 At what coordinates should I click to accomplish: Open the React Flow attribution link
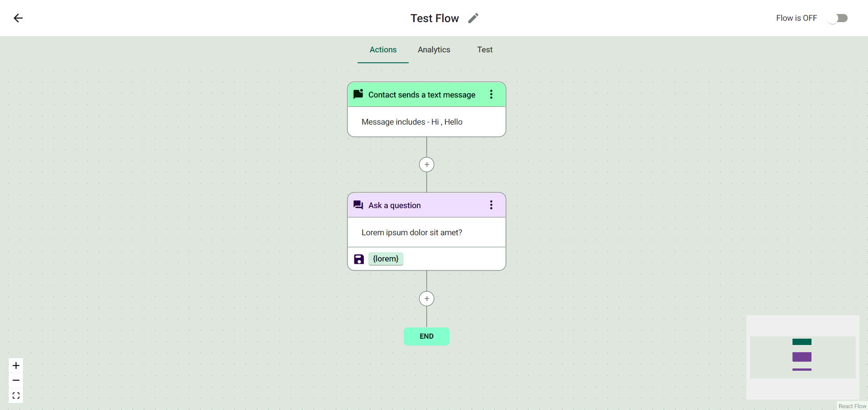click(852, 406)
